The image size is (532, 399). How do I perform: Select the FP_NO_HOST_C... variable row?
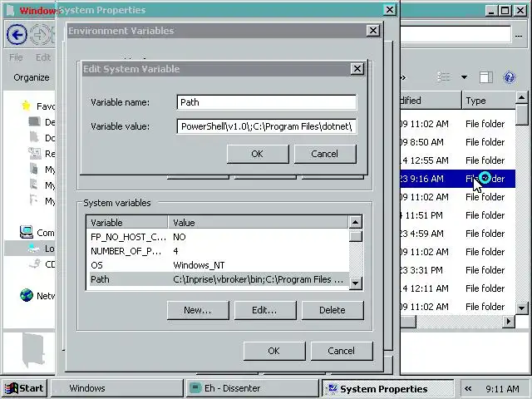click(x=219, y=237)
